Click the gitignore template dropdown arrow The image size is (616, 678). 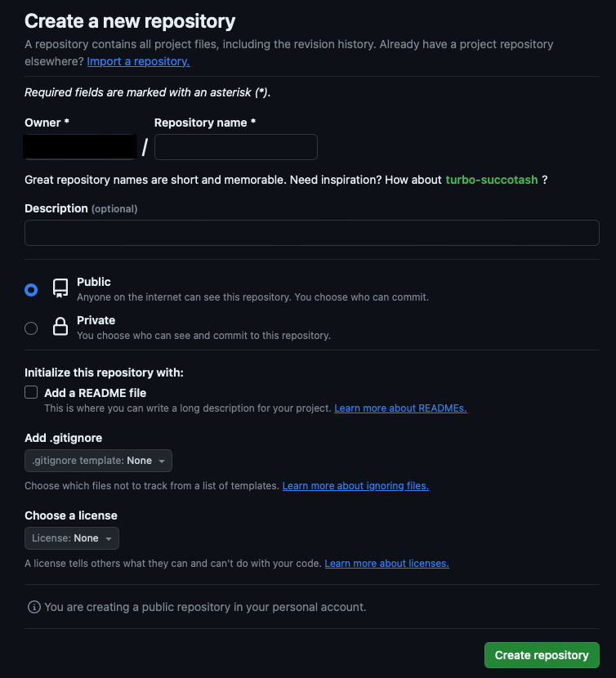coord(162,461)
